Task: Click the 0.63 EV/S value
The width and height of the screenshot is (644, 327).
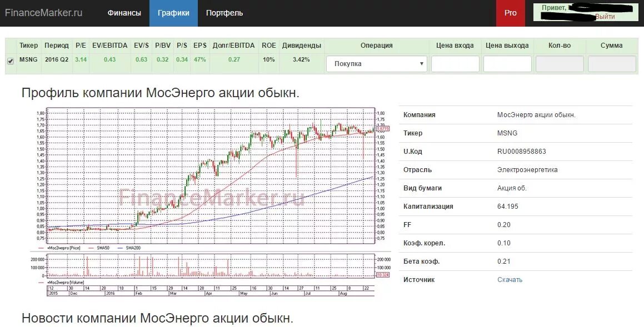Action: point(141,59)
